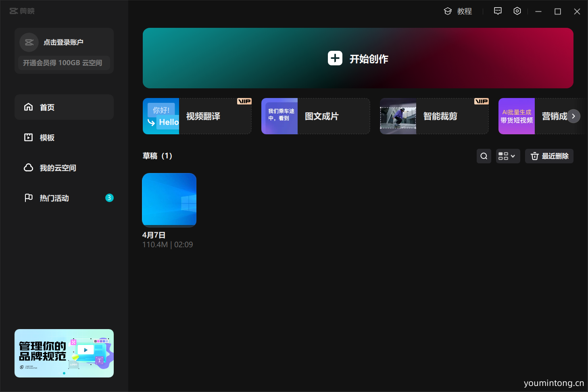Image resolution: width=588 pixels, height=392 pixels.
Task: Click 开通会员得100GB云空间 offer
Action: [64, 63]
